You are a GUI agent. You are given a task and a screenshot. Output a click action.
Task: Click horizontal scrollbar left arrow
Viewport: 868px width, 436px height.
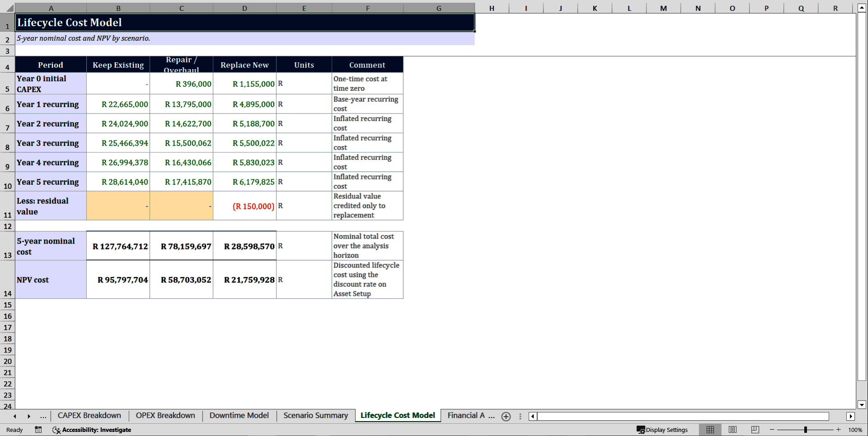pyautogui.click(x=533, y=417)
